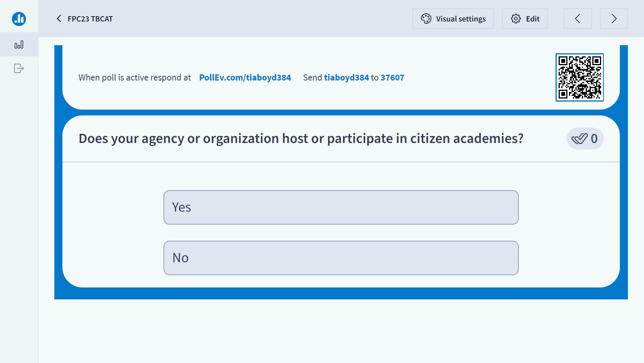This screenshot has width=644, height=363.
Task: Click the tiaboyd384 text keyword
Action: (x=346, y=77)
